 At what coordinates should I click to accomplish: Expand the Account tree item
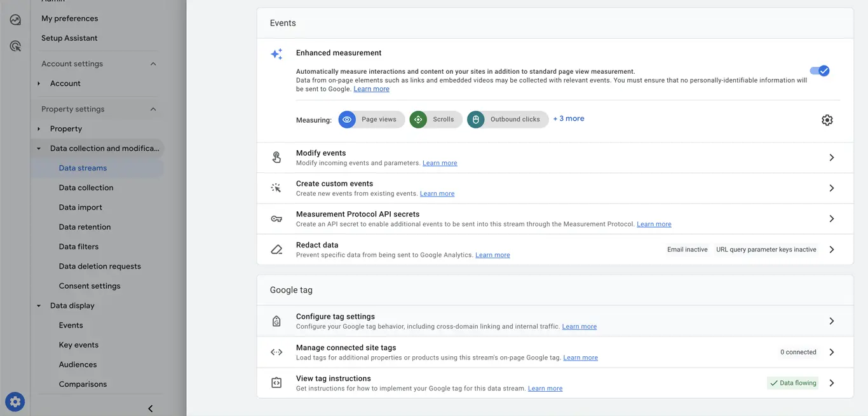tap(39, 83)
